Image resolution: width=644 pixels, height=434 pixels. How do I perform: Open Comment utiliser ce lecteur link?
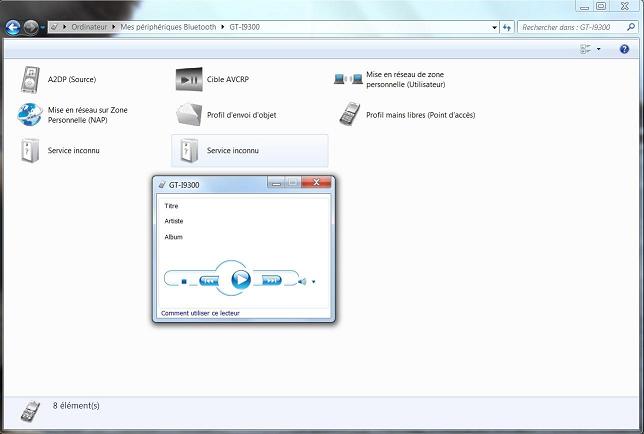click(x=200, y=313)
